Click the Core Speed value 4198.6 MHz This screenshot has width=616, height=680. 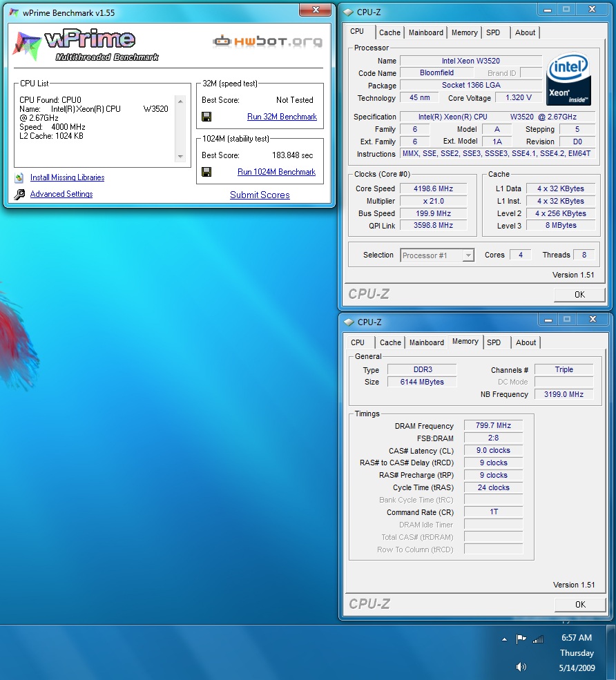click(x=433, y=188)
